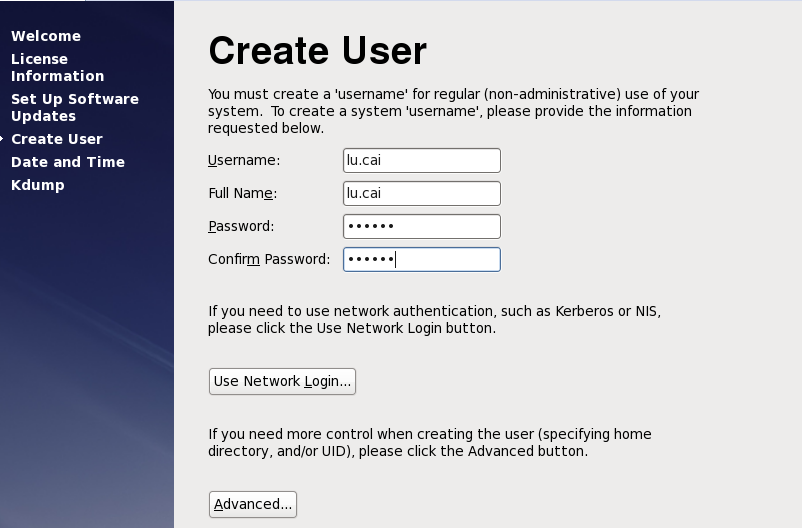This screenshot has width=802, height=528.
Task: Click the Password label
Action: (241, 226)
